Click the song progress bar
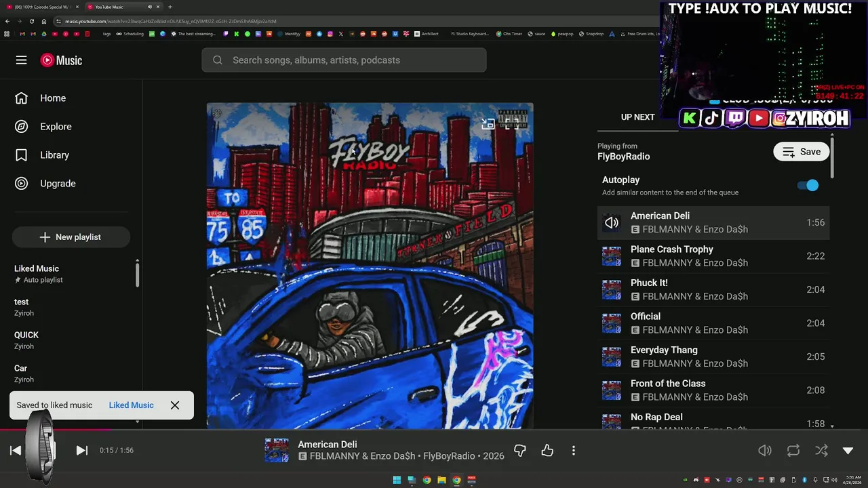 pos(434,429)
